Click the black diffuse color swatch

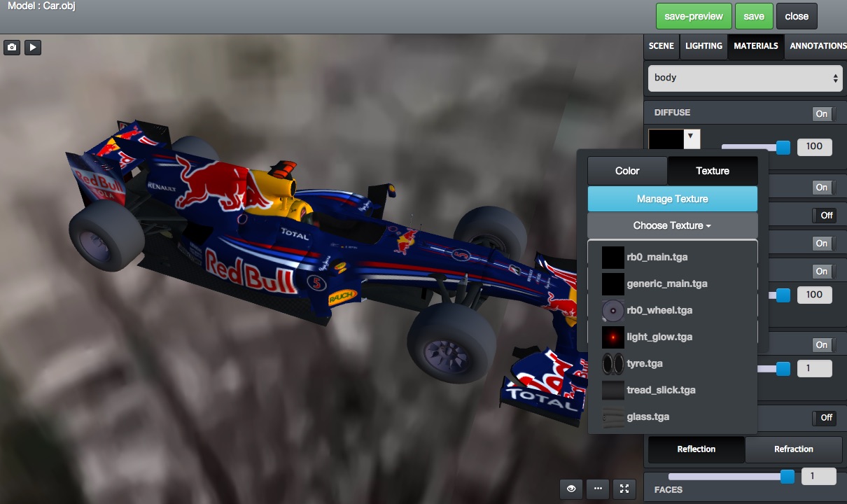coord(666,139)
